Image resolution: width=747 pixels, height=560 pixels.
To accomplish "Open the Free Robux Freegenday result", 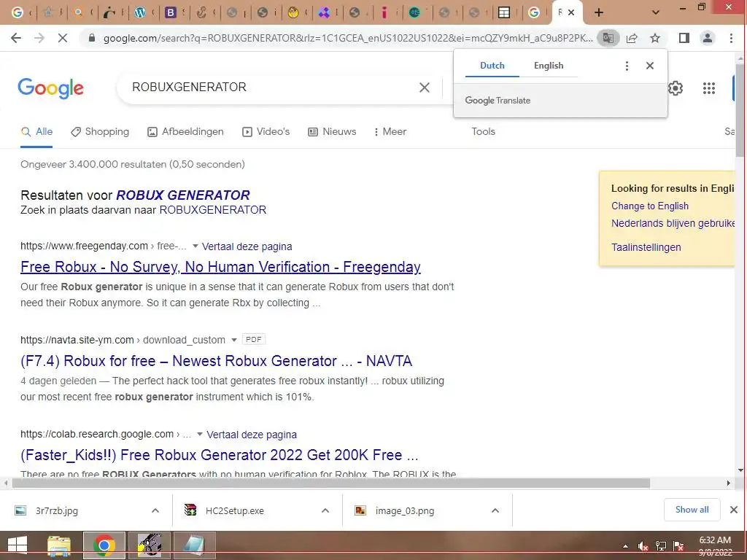I will (x=220, y=267).
